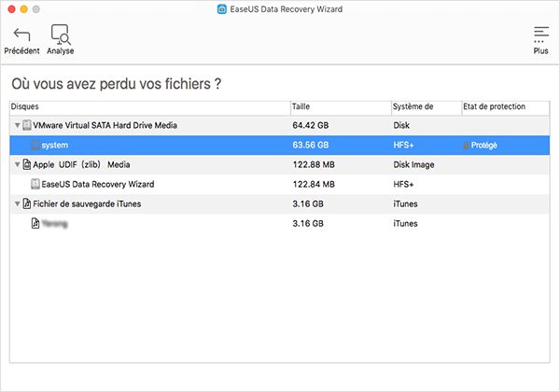Image resolution: width=560 pixels, height=392 pixels.
Task: Collapse the Apple UDIF Media tree
Action: tap(17, 164)
